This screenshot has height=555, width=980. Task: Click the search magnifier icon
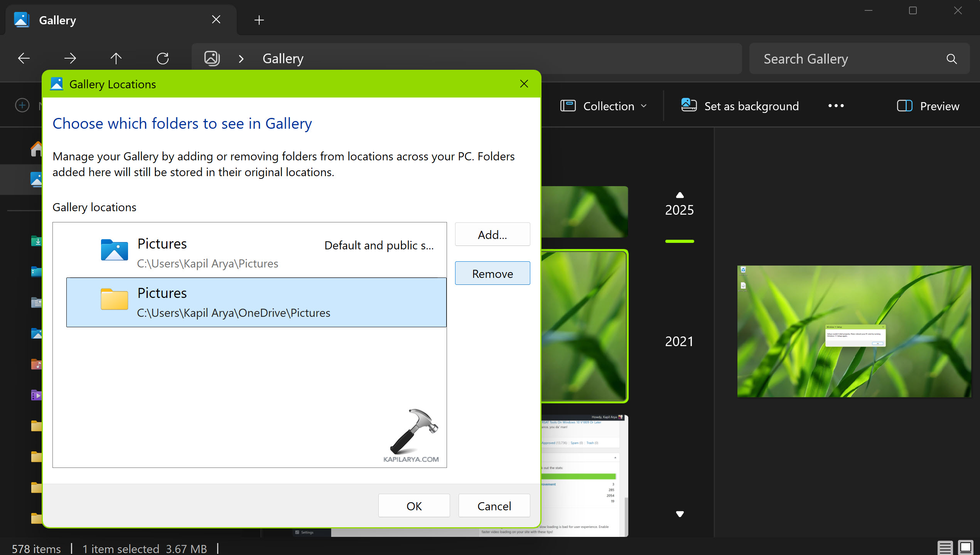pos(951,59)
